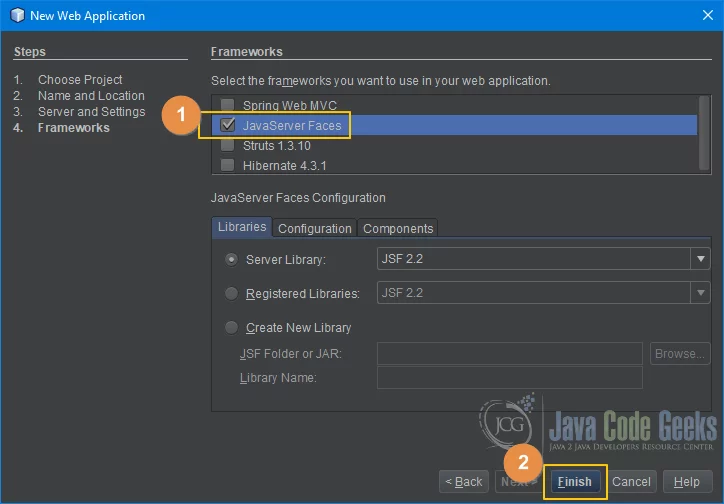
Task: Go back with the Back button
Action: 464,481
